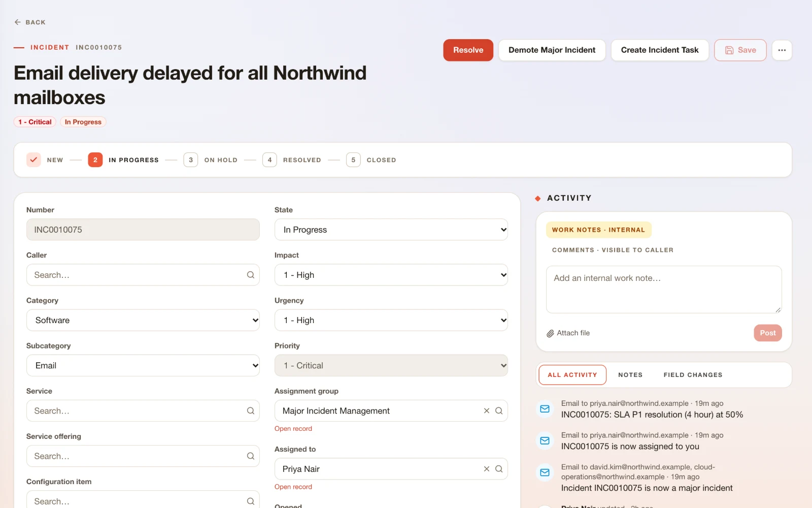This screenshot has width=812, height=508.
Task: Click the Resolve button
Action: click(x=468, y=50)
